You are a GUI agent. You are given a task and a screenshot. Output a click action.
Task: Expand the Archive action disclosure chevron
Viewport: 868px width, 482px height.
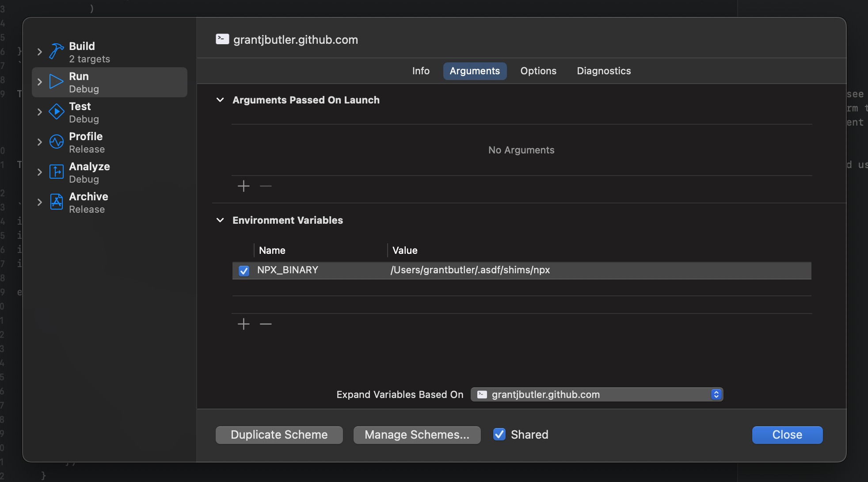40,202
